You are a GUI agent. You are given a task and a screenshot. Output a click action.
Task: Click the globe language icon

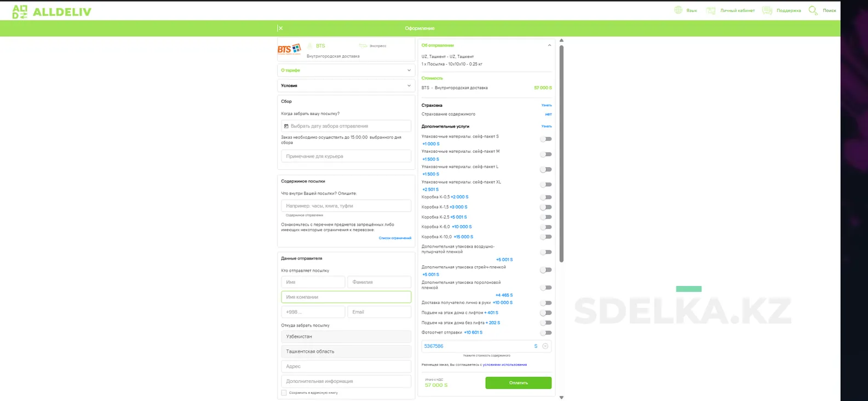679,10
